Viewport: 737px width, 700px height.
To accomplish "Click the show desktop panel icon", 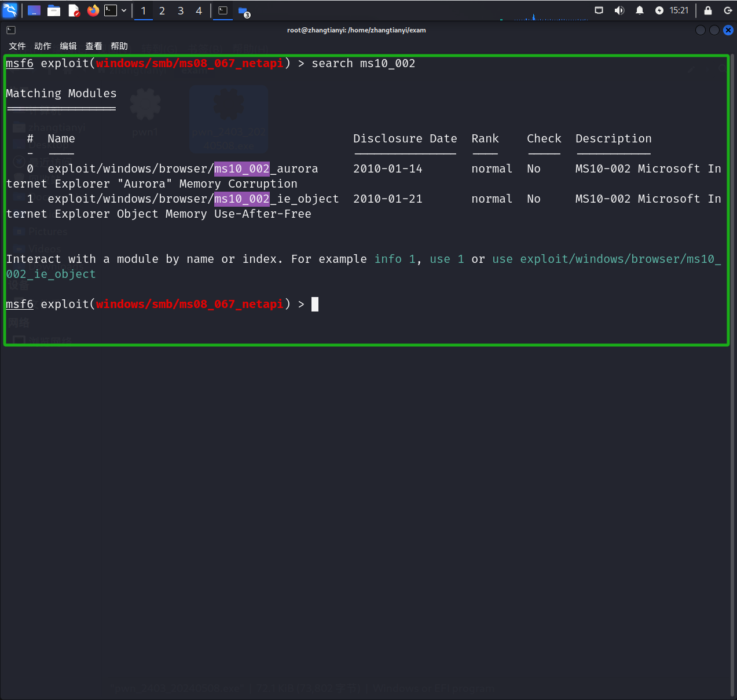I will click(34, 10).
